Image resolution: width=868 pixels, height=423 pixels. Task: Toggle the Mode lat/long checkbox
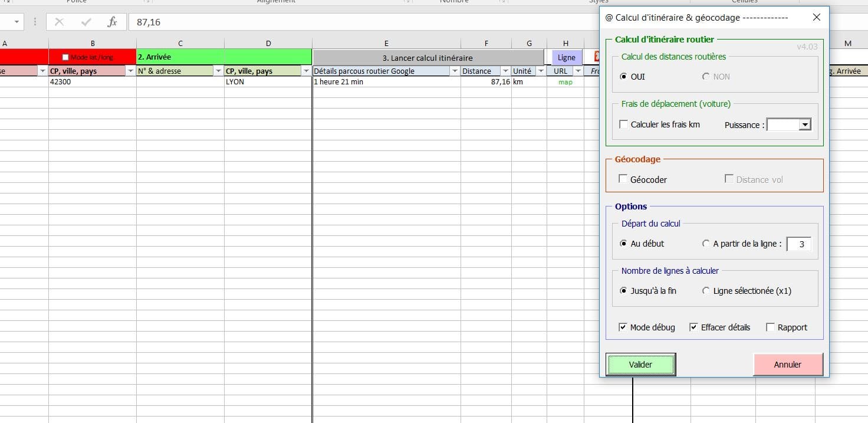(x=66, y=57)
